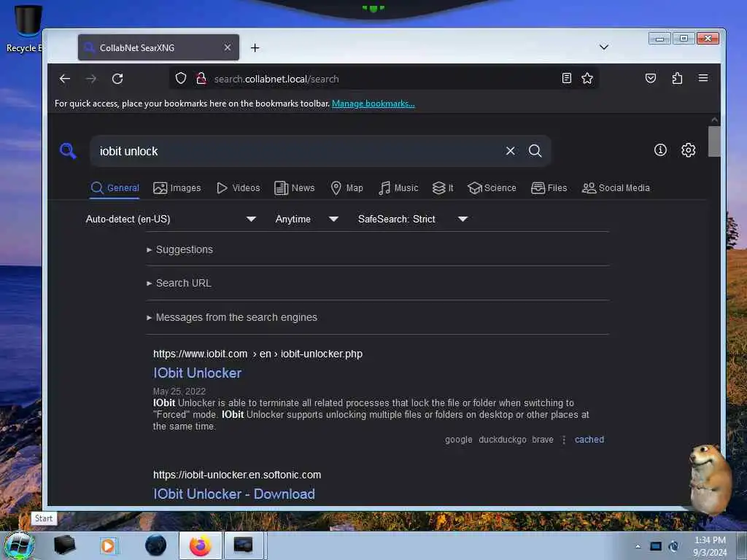The width and height of the screenshot is (747, 560).
Task: Switch to the News category tab
Action: pos(295,188)
